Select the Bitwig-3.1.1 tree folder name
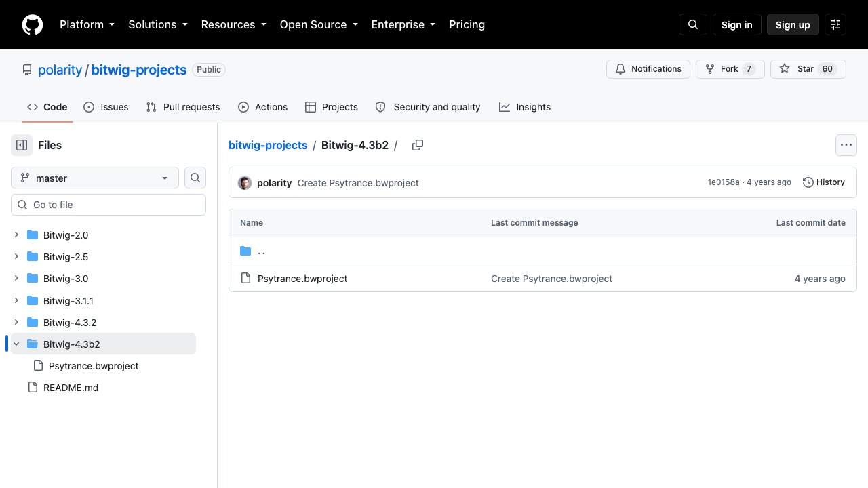The width and height of the screenshot is (868, 488). coord(68,300)
